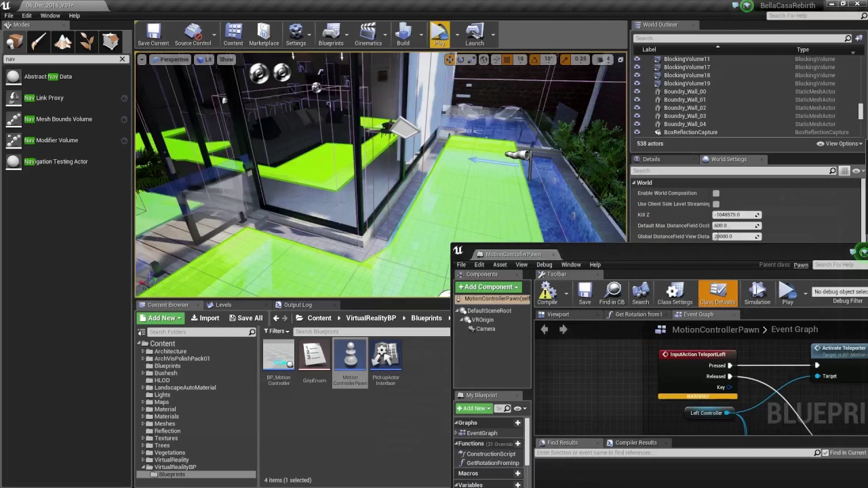
Task: Click the Import button
Action: click(205, 318)
